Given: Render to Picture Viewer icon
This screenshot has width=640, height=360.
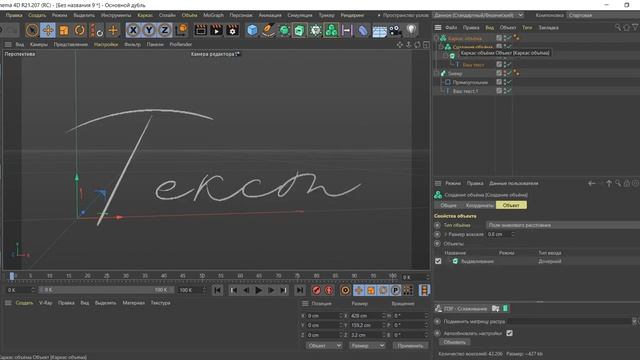Looking at the screenshot, I should tap(216, 30).
